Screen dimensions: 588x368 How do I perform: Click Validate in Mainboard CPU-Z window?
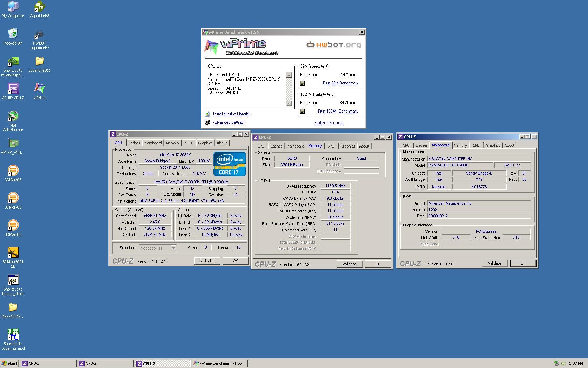coord(495,263)
